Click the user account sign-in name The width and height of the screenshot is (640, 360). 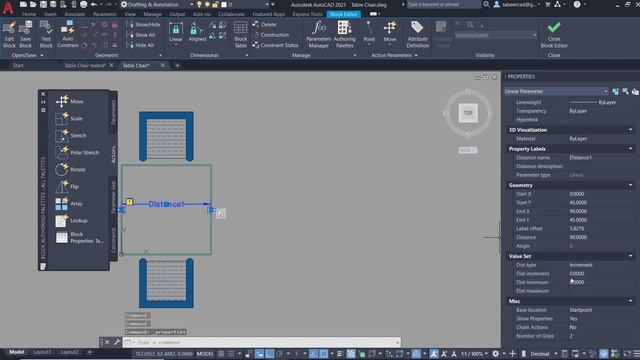(520, 4)
